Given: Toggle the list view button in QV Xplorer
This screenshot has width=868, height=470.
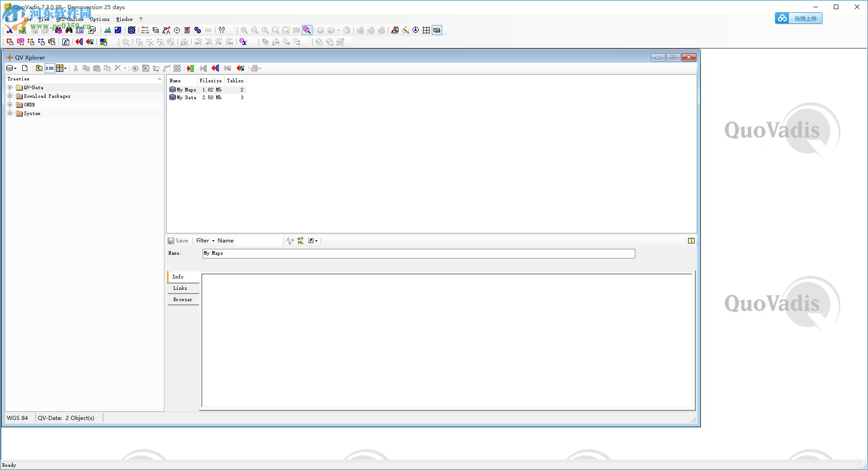Looking at the screenshot, I should coord(50,68).
